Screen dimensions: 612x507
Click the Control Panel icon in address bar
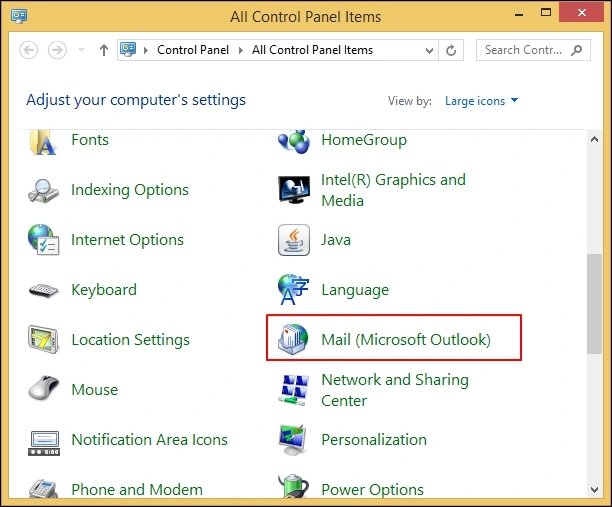tap(128, 50)
